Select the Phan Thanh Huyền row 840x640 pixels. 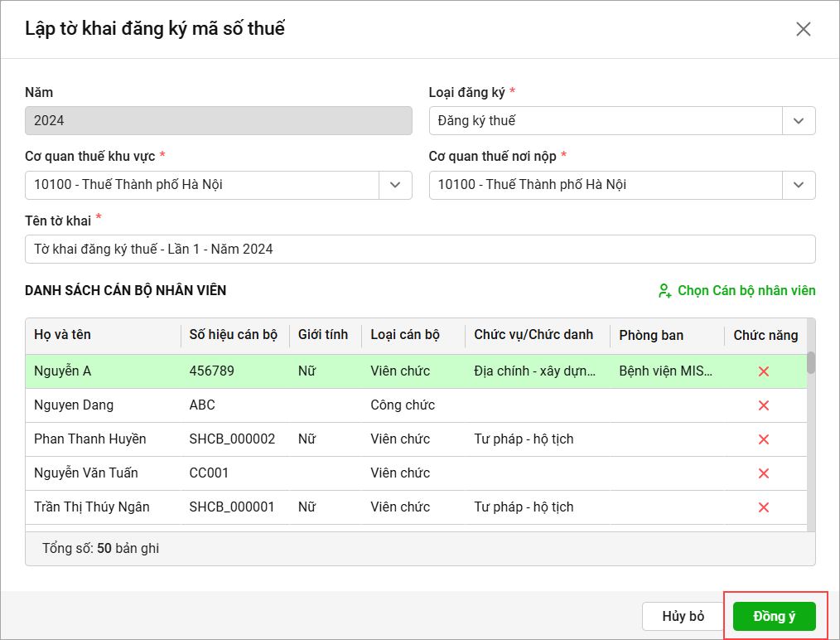(x=90, y=439)
